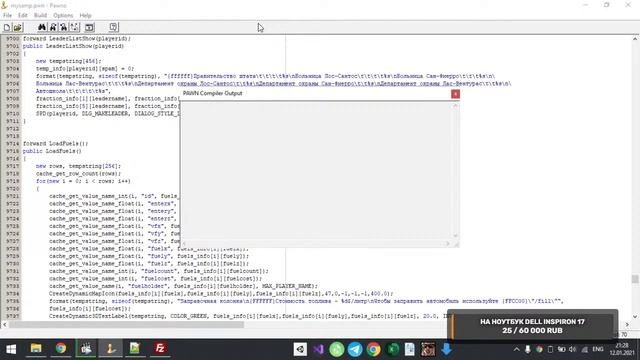Open a file using the folder toolbar icon
Viewport: 640px width, 360px height.
pos(18,27)
